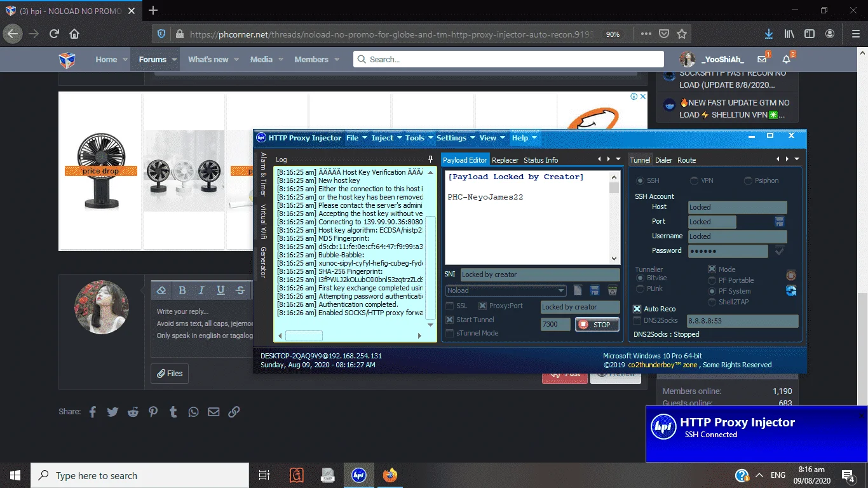Toggle the Mode checkbox
Viewport: 868px width, 488px height.
click(712, 269)
